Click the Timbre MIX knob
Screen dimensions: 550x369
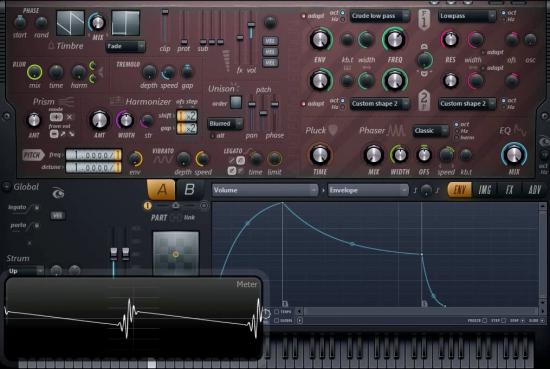point(97,23)
